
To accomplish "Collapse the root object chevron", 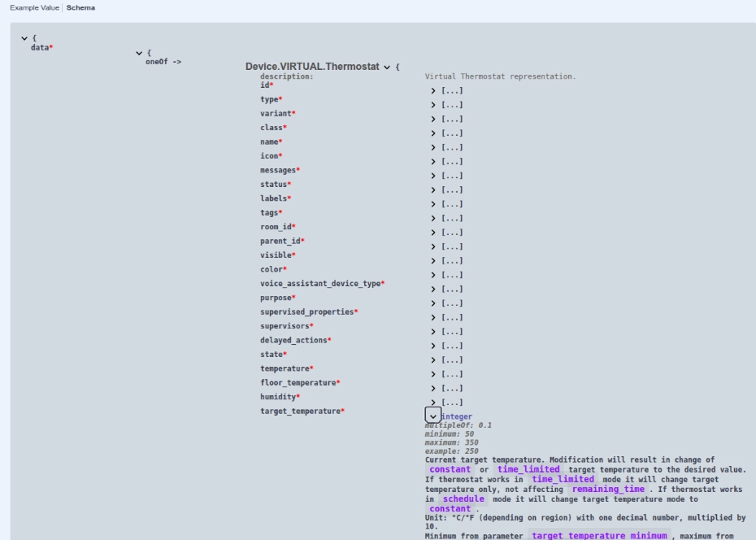I will [x=24, y=38].
